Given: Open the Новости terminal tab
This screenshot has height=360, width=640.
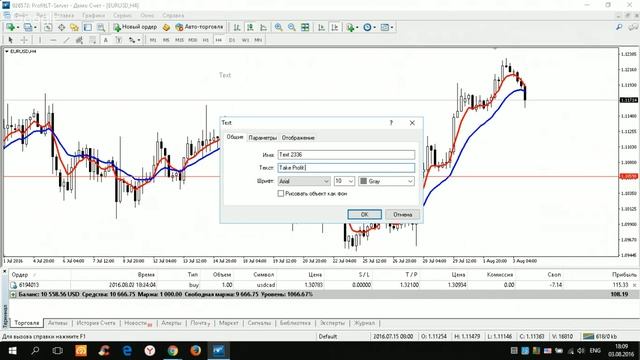Looking at the screenshot, I should click(138, 323).
